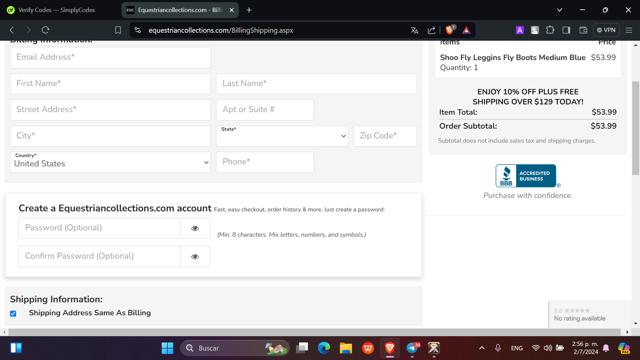Open the notifications bell icon

[606, 348]
